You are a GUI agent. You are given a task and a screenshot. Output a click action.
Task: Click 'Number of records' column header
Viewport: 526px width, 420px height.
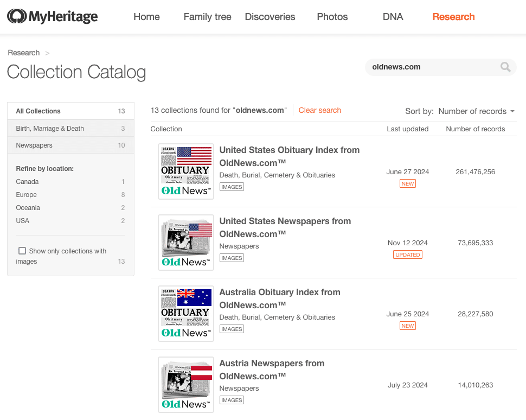476,129
